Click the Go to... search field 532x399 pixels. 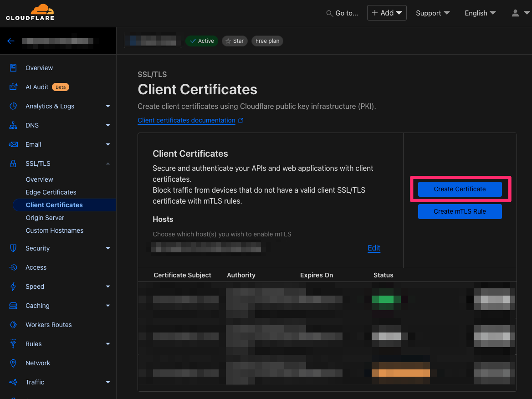click(342, 13)
